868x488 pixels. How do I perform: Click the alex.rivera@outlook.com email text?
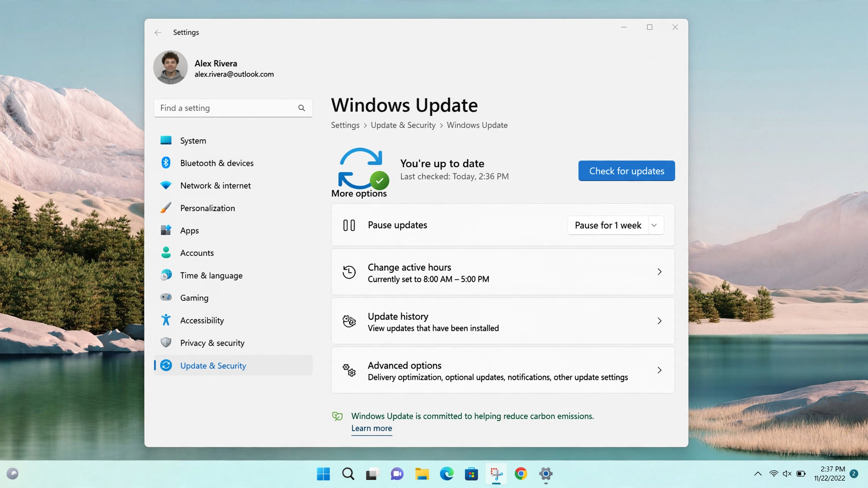234,75
